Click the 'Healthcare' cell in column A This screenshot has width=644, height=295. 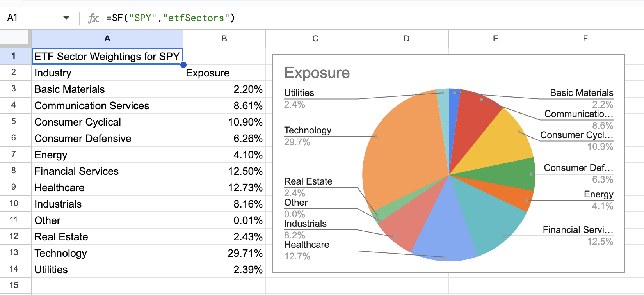[x=107, y=188]
